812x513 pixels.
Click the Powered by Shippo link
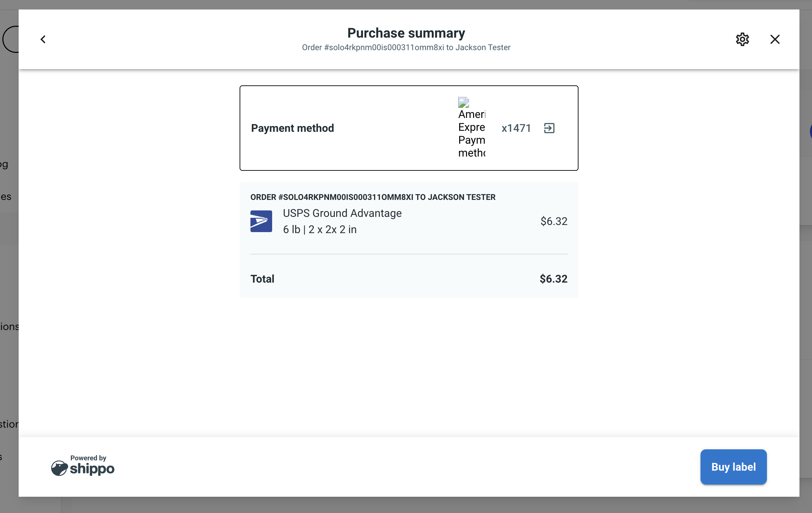(x=83, y=467)
